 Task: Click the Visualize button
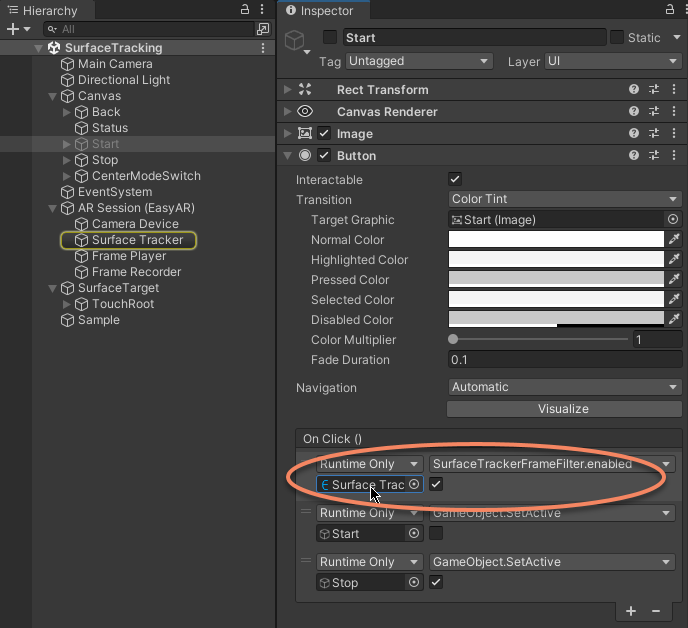point(564,409)
